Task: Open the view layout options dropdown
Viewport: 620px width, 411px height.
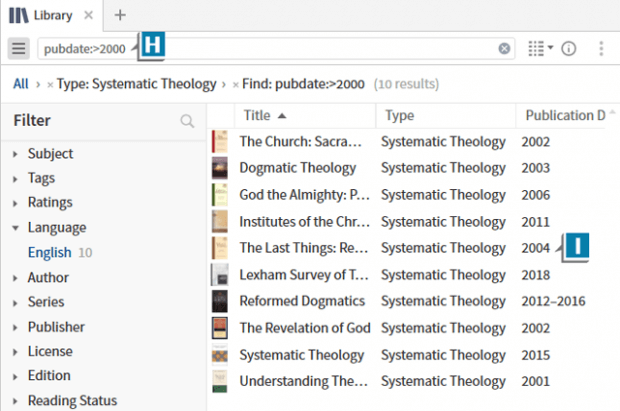Action: point(539,48)
